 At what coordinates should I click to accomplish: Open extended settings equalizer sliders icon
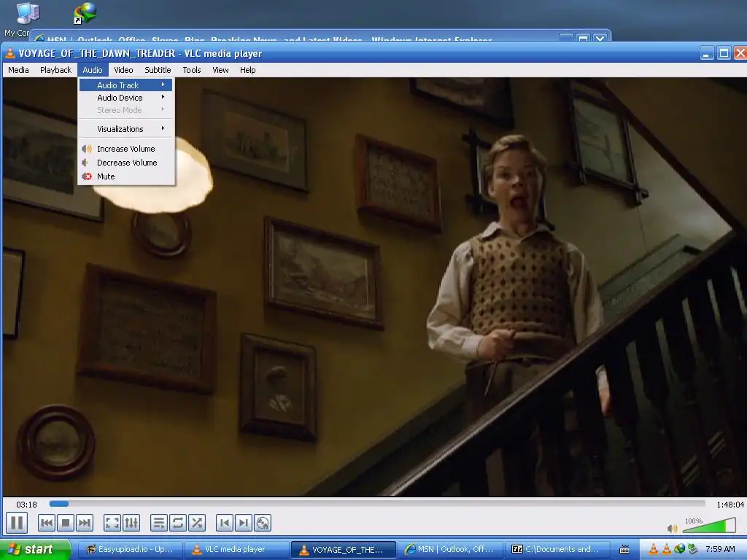131,523
